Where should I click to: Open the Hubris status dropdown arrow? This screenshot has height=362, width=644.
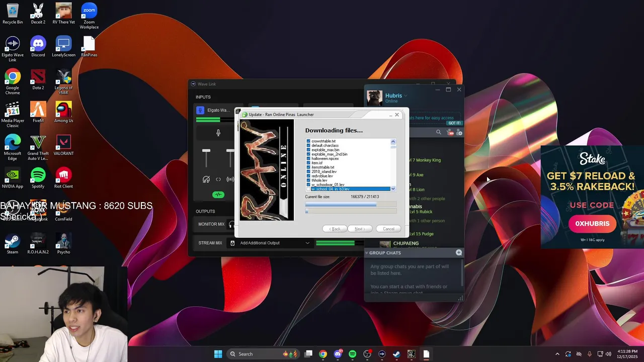coord(406,96)
